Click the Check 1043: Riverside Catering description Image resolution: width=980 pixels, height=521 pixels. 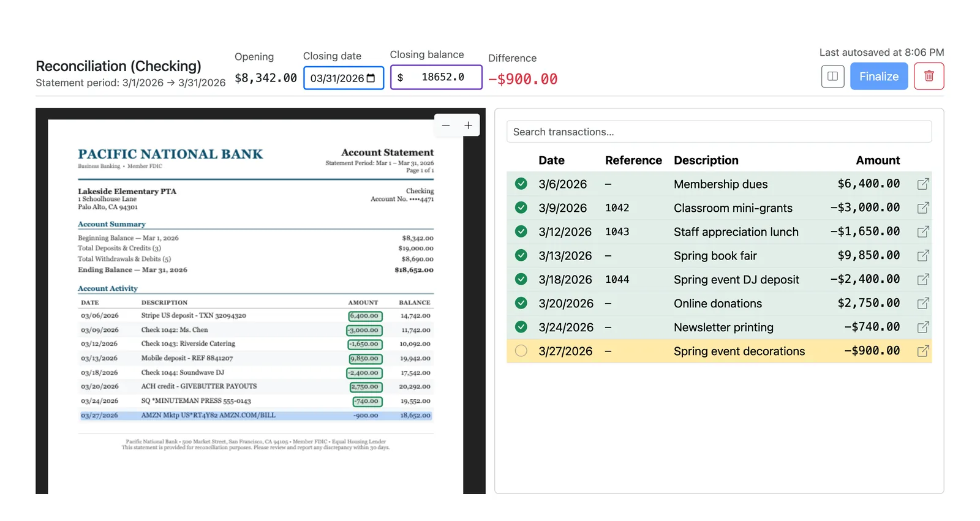188,344
